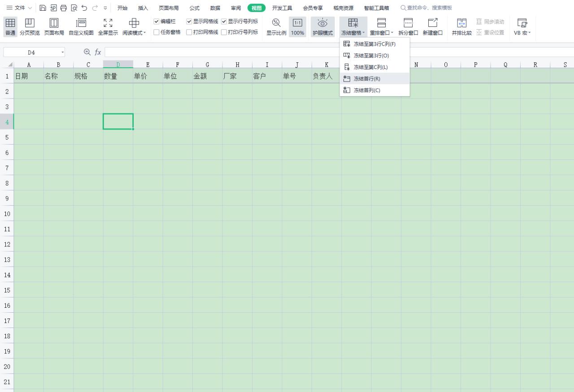Switch to the 公式 ribbon tab

194,8
